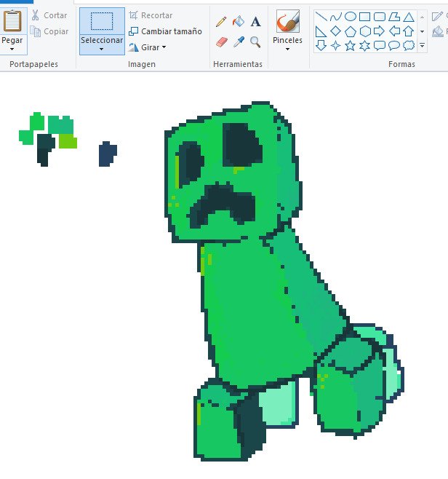Click Cortar in Portapapeles

(x=49, y=15)
